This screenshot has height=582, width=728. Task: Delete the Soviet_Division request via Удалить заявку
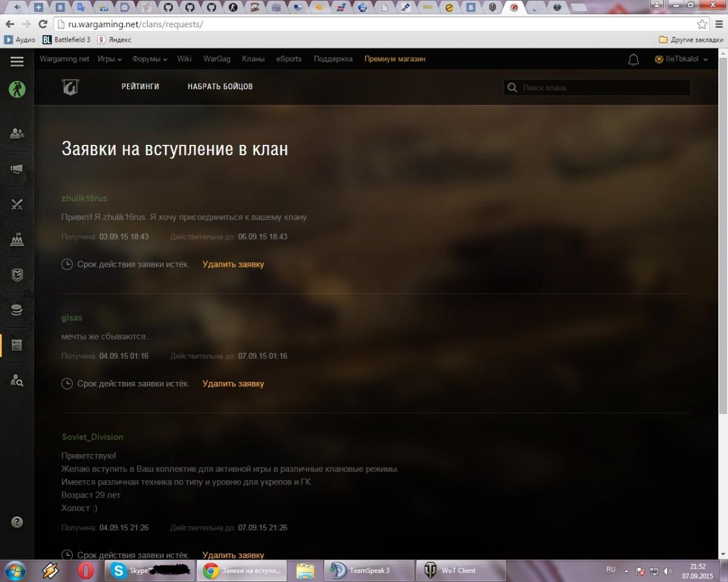233,555
